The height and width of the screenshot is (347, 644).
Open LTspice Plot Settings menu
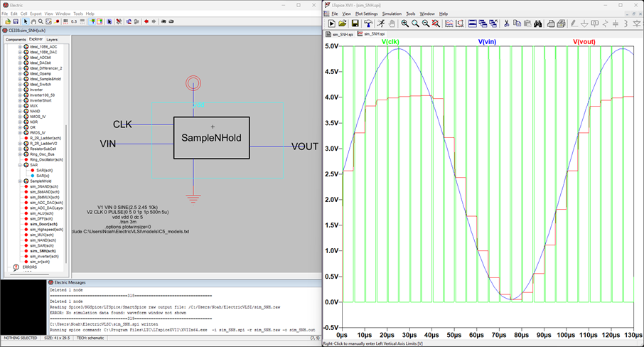366,14
